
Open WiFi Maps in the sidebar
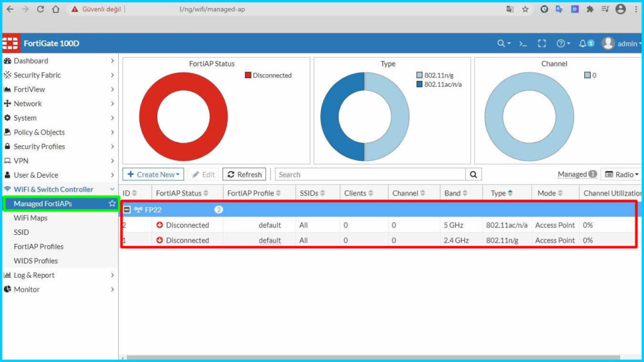(x=30, y=218)
